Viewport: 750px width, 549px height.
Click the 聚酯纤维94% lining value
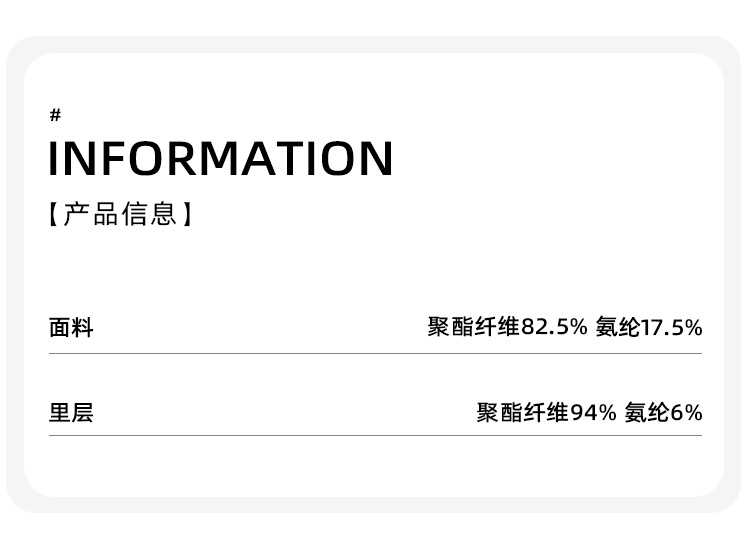tap(546, 412)
